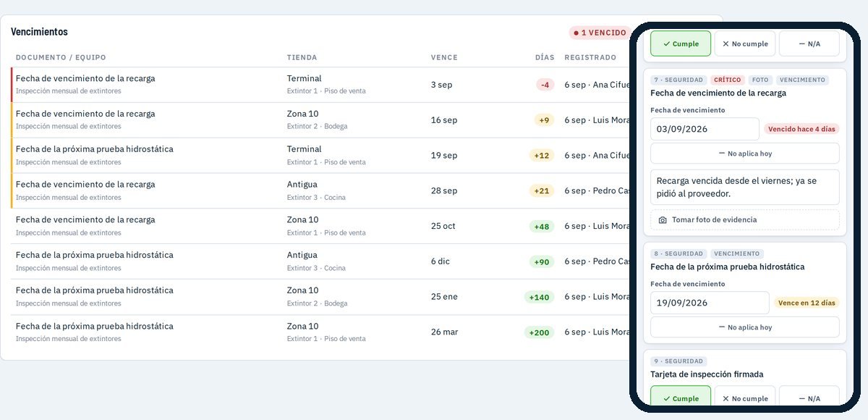This screenshot has height=420, width=868.
Task: Select the "25 ene" due date cell
Action: pyautogui.click(x=444, y=297)
